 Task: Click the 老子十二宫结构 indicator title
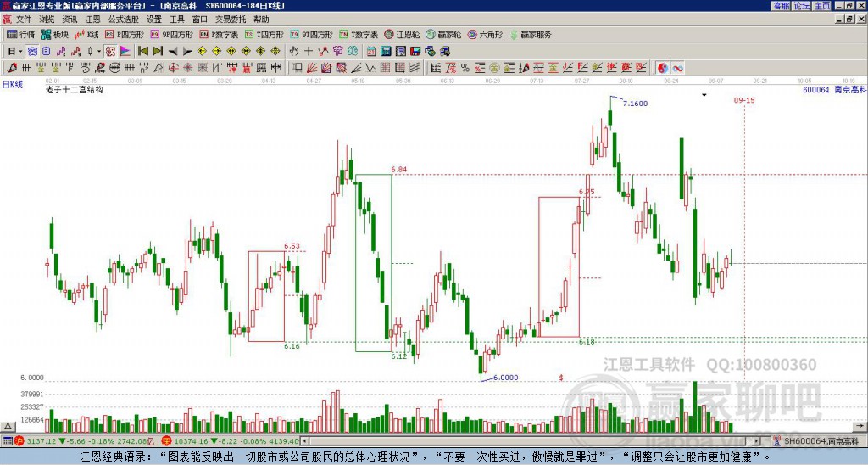pyautogui.click(x=75, y=89)
